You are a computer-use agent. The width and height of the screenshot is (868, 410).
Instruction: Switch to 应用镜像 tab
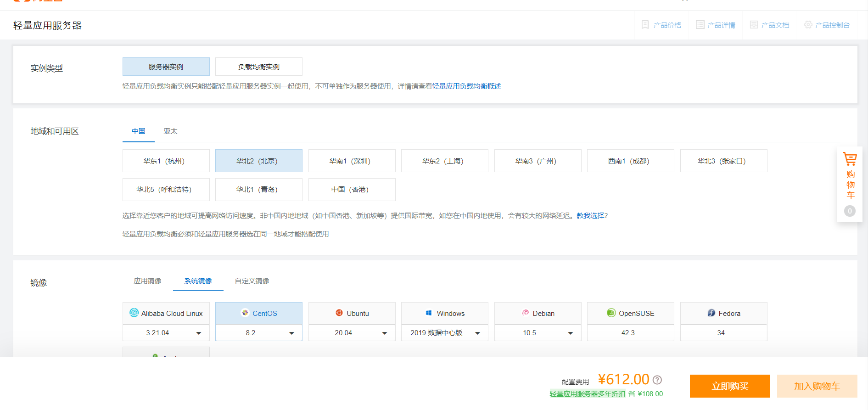(x=148, y=281)
